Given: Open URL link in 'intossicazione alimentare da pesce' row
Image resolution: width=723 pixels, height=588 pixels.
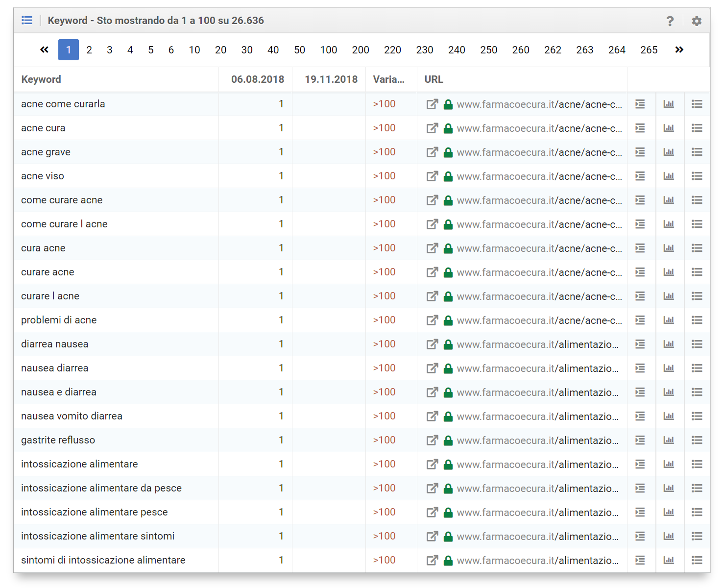Looking at the screenshot, I should [x=537, y=489].
